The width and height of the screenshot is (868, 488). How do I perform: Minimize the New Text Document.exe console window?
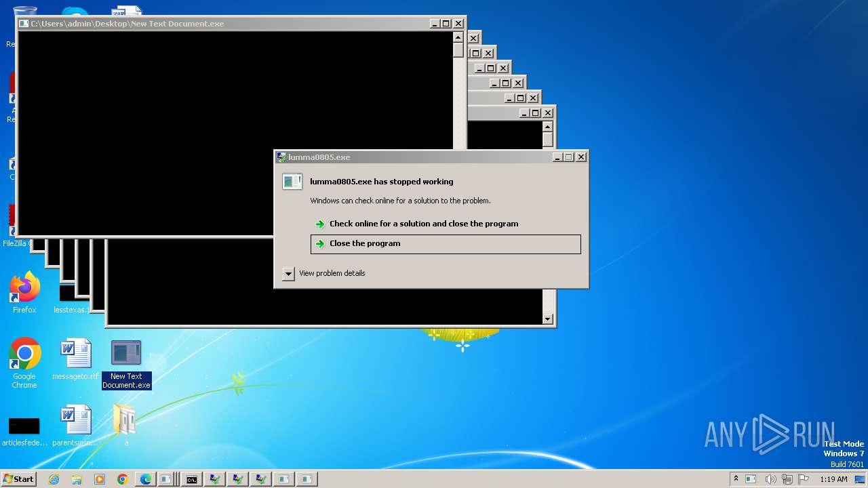point(434,24)
